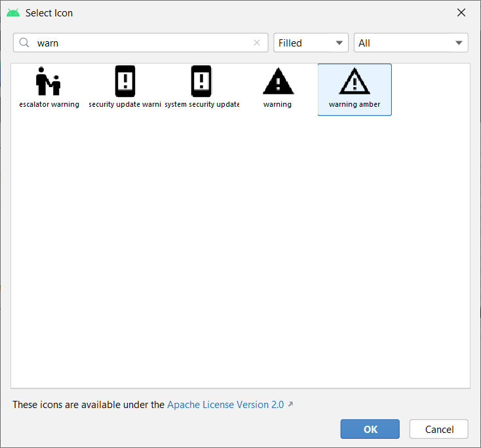481x448 pixels.
Task: Pick the system security update icon
Action: click(x=201, y=81)
